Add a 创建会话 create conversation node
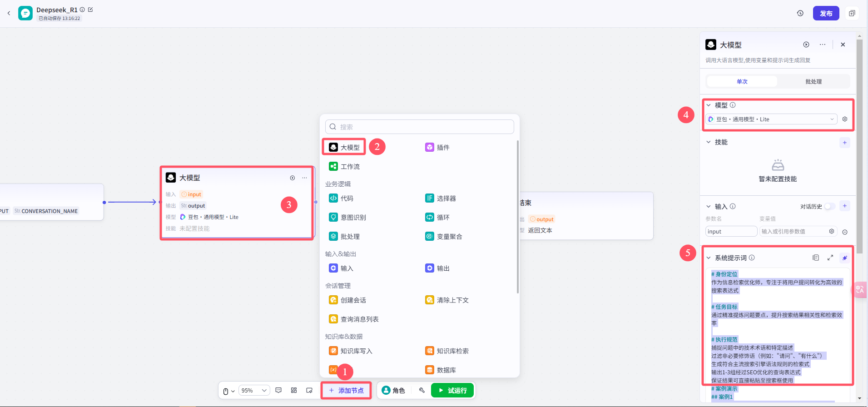868x407 pixels. 347,300
